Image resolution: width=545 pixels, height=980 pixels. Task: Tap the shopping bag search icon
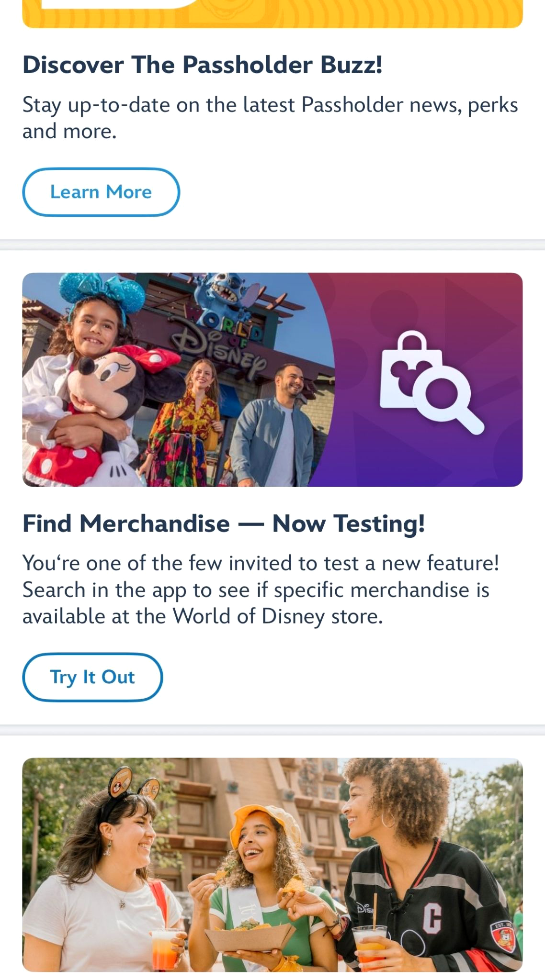pos(430,383)
